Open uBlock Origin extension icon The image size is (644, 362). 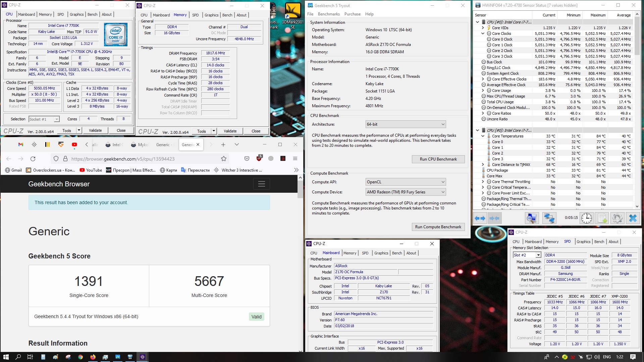click(x=259, y=158)
